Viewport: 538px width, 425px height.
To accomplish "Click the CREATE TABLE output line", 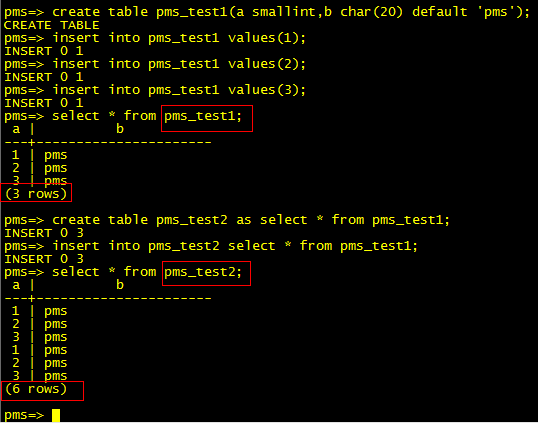I will 52,25.
